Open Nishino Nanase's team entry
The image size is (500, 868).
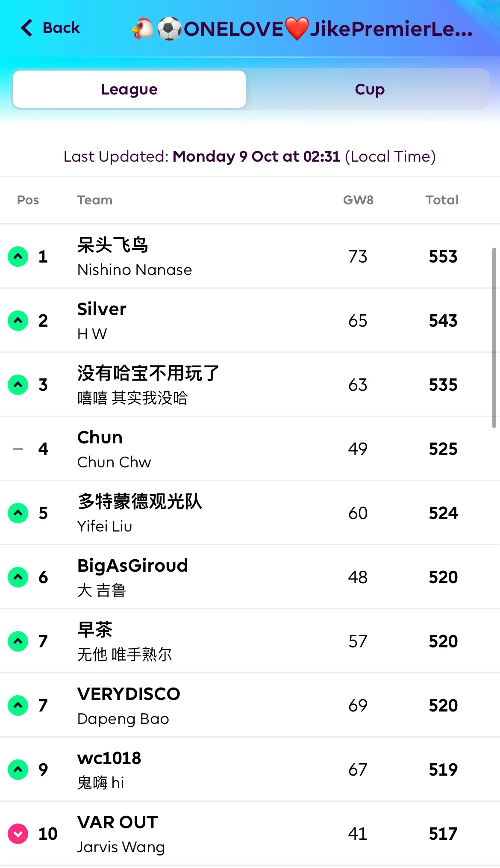click(135, 257)
